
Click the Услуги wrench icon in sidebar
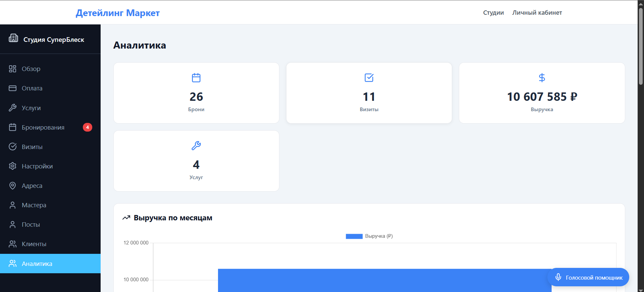[x=12, y=108]
